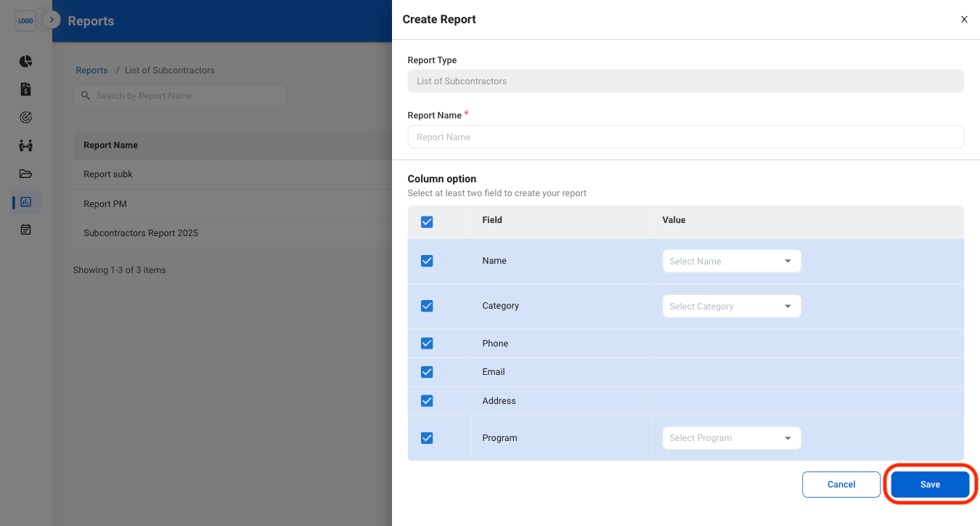This screenshot has height=526, width=980.
Task: Toggle the Email field checkbox
Action: click(x=427, y=372)
